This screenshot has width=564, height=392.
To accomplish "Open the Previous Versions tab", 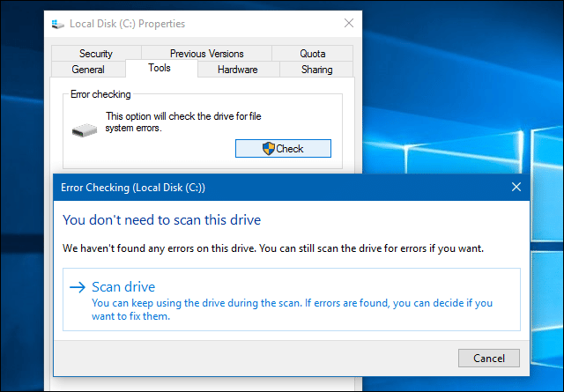I will tap(206, 54).
